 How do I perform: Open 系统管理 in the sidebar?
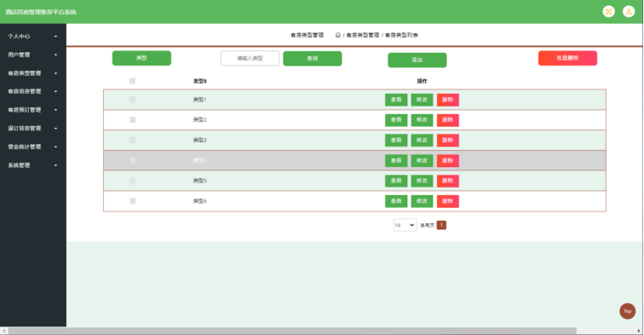(x=32, y=165)
